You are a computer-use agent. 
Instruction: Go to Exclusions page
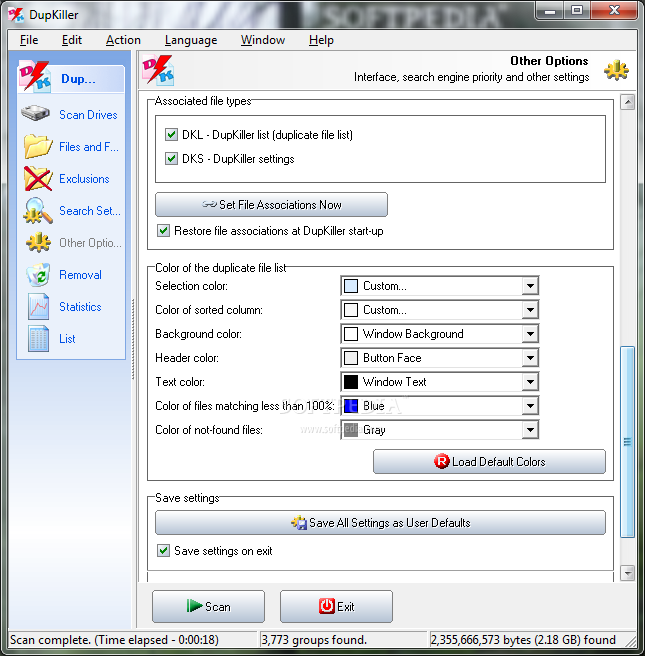(x=84, y=179)
